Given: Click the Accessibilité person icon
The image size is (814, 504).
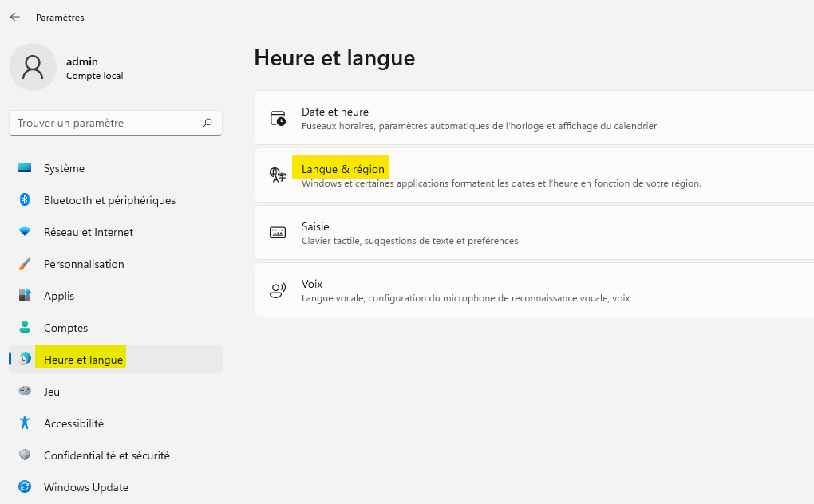Looking at the screenshot, I should click(25, 423).
